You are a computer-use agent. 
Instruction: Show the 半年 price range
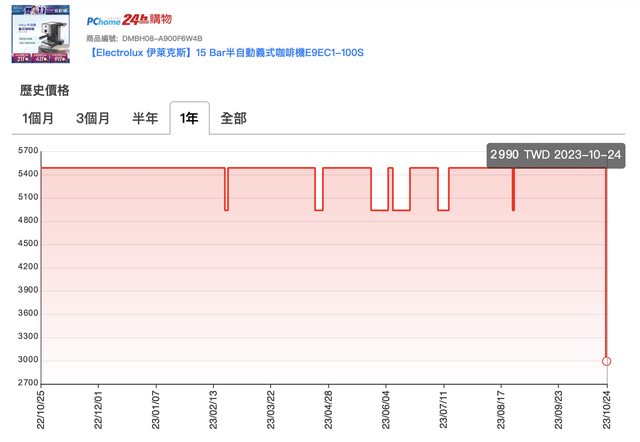(145, 118)
